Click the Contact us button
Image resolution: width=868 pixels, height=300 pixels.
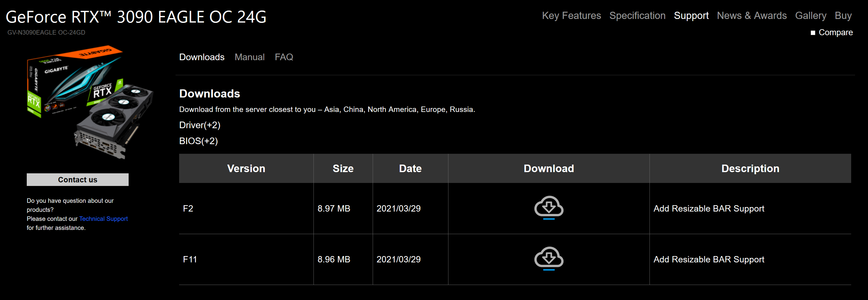point(77,180)
